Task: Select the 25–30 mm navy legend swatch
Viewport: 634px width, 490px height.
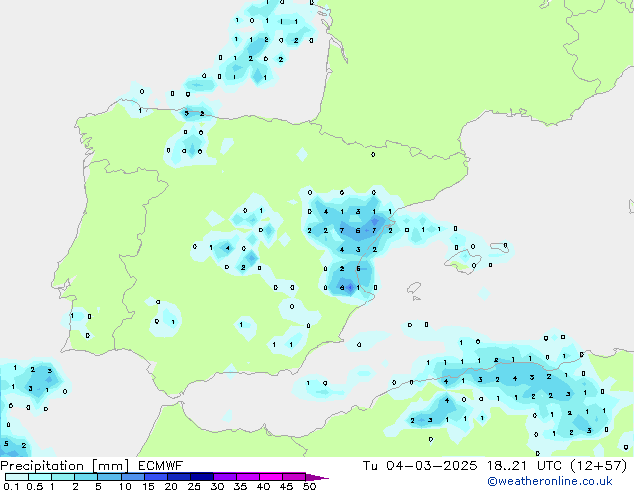Action: pos(202,477)
